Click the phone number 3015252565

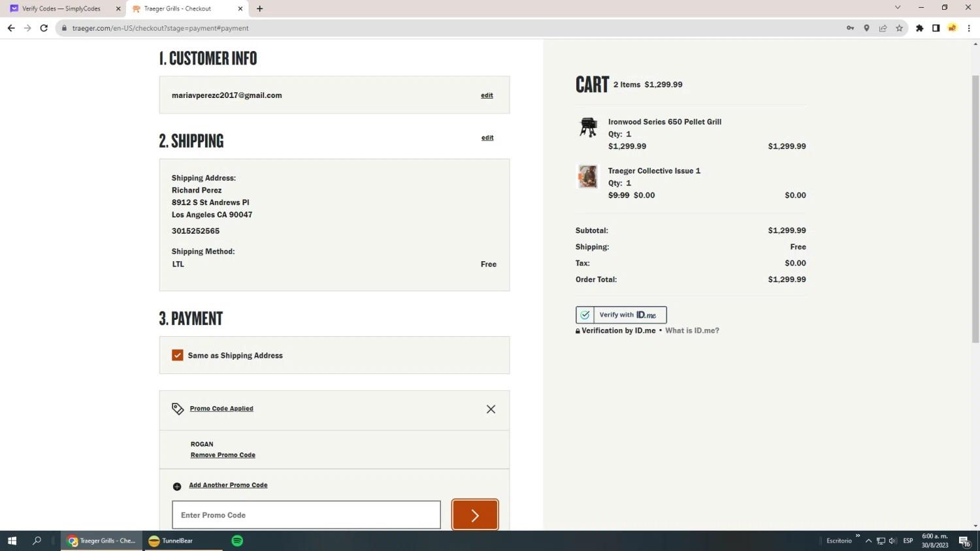click(195, 231)
